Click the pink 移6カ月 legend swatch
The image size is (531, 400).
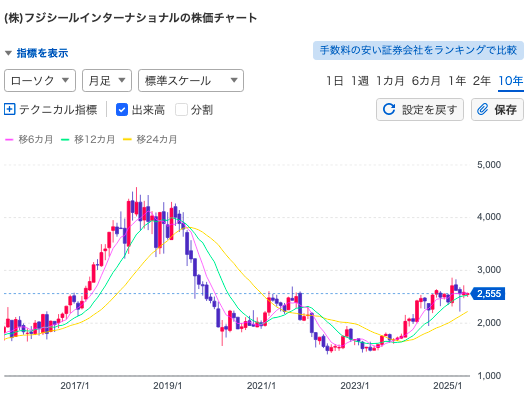click(9, 140)
